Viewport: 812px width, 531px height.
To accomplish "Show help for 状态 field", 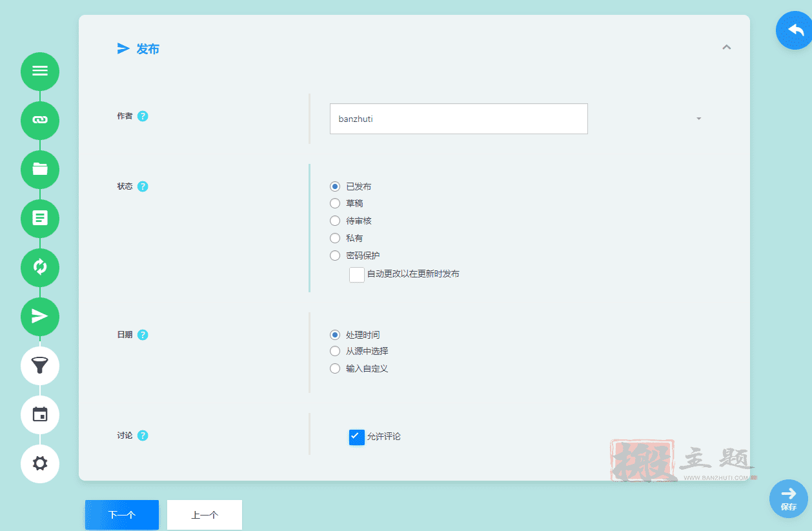I will coord(143,186).
